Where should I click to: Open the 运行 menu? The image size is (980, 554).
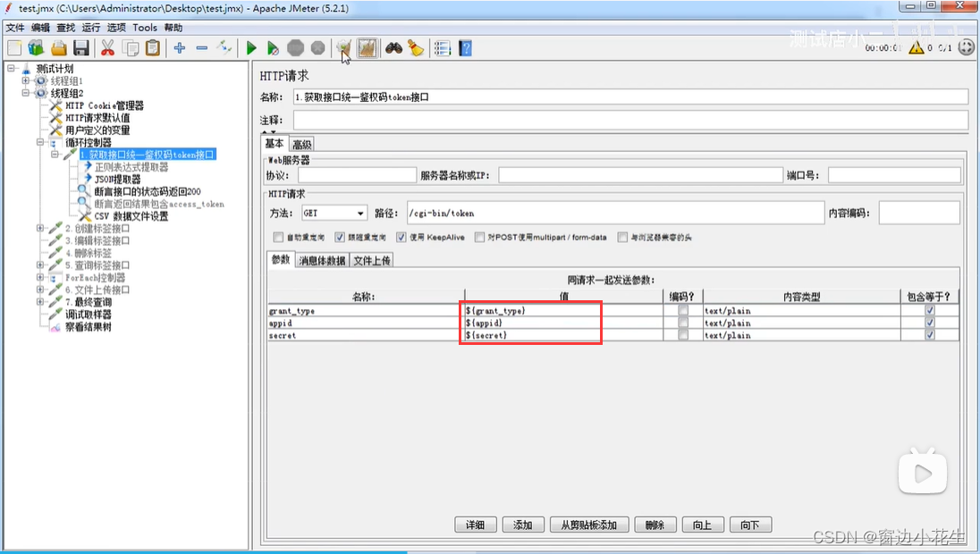[90, 28]
